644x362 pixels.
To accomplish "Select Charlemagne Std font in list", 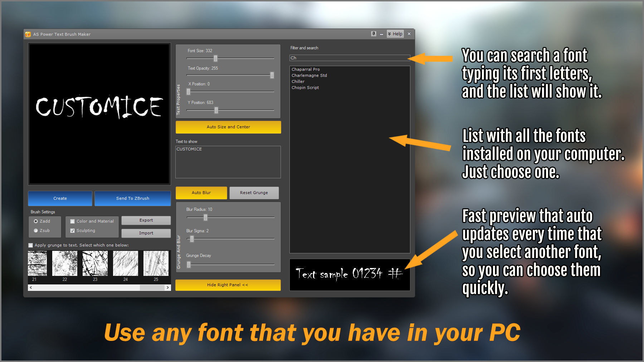I will pyautogui.click(x=309, y=75).
